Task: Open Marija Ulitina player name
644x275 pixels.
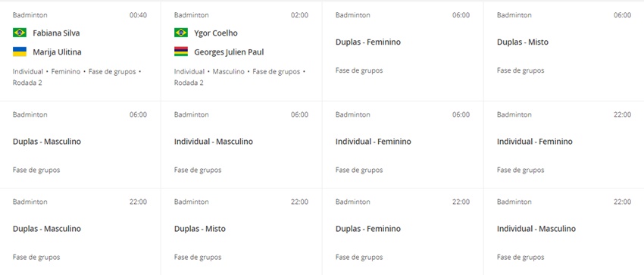Action: [57, 52]
